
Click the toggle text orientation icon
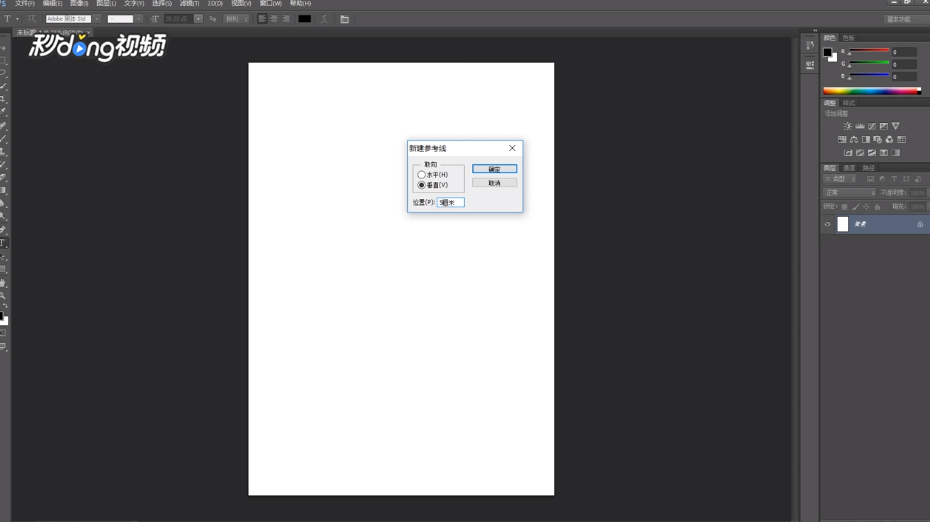32,19
